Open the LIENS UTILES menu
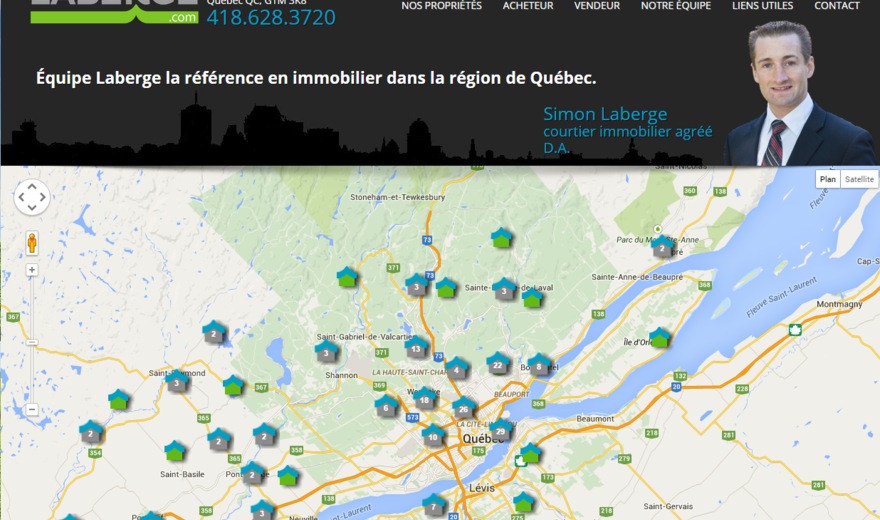Image resolution: width=880 pixels, height=520 pixels. pos(762,6)
